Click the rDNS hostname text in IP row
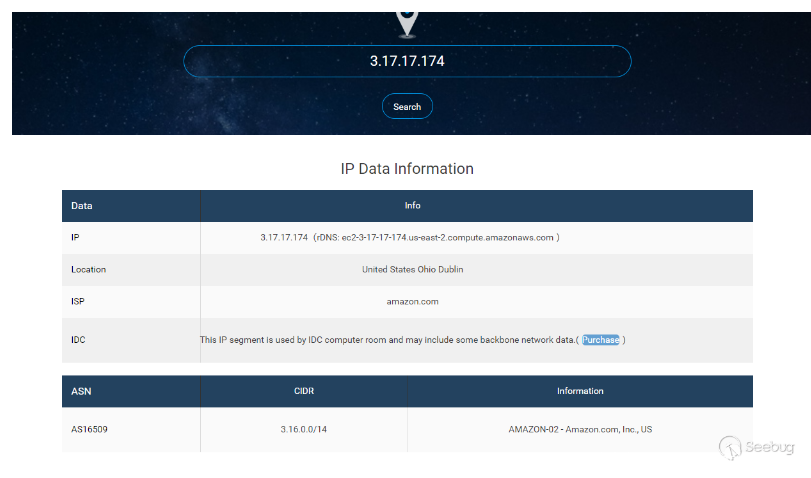 pyautogui.click(x=448, y=238)
